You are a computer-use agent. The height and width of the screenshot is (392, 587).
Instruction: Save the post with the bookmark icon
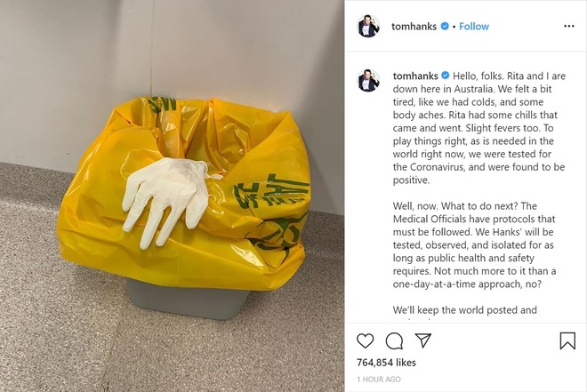[x=567, y=340]
